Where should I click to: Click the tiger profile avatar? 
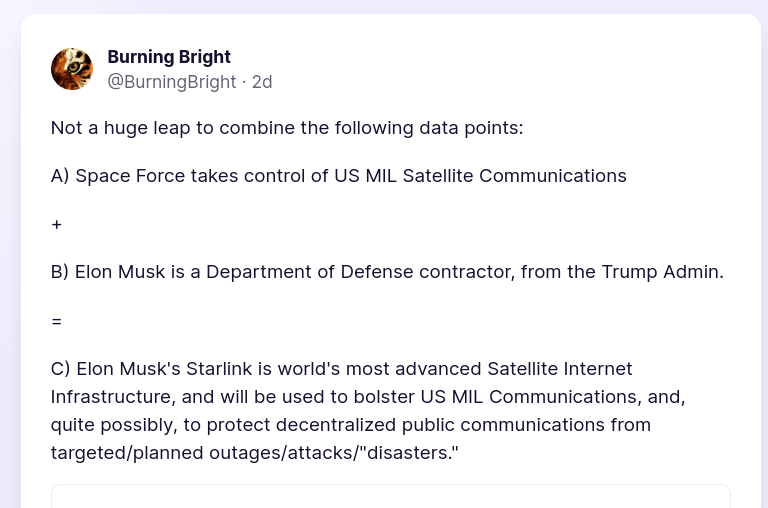click(72, 69)
